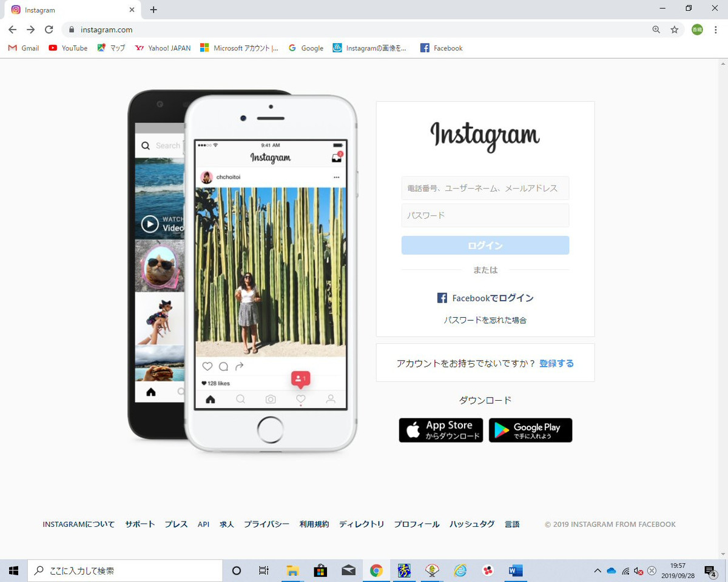Open the Microsoft アカウント bookmark
Image resolution: width=728 pixels, height=582 pixels.
240,48
